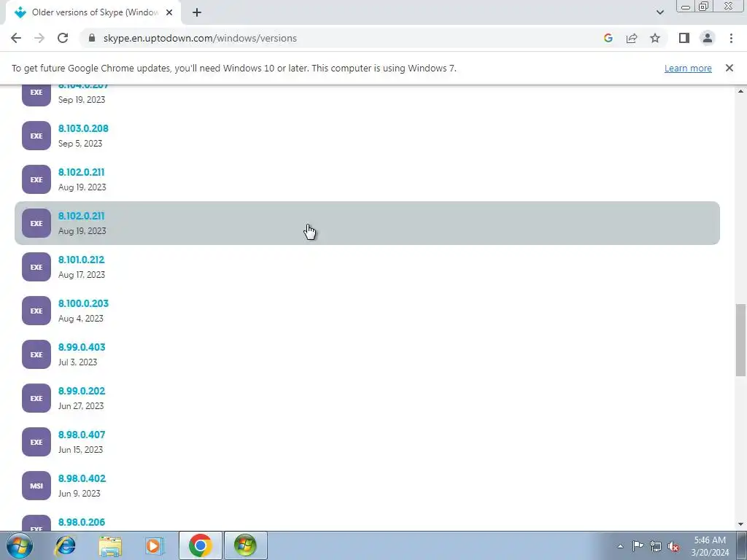This screenshot has height=560, width=747.
Task: Click EXE icon for version 8.100.0.203
Action: click(36, 311)
